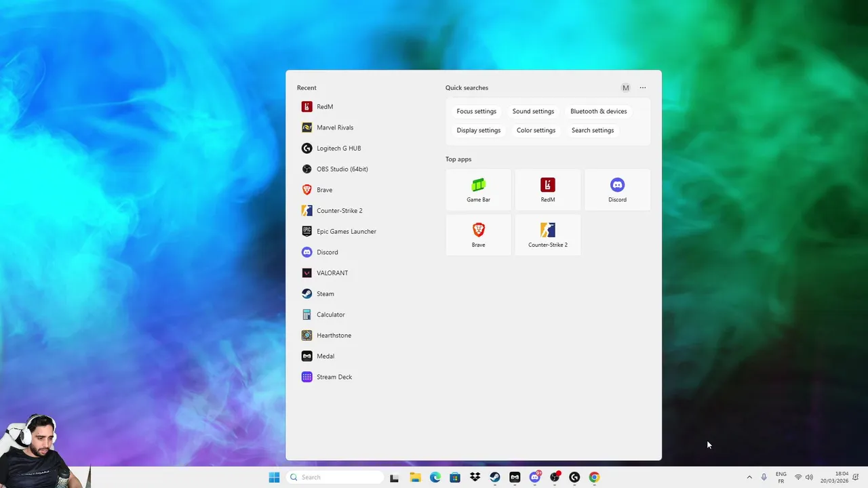
Task: Open the Wi-Fi network icon
Action: point(798,477)
